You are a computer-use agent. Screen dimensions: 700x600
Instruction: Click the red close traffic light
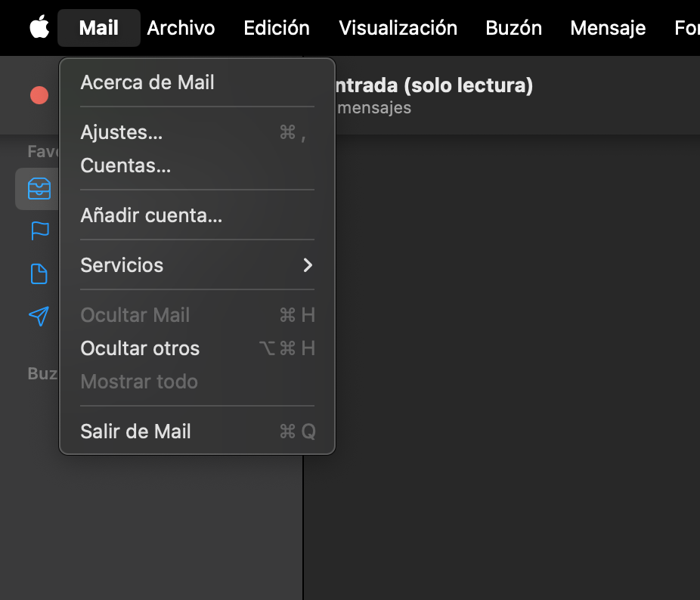coord(38,95)
